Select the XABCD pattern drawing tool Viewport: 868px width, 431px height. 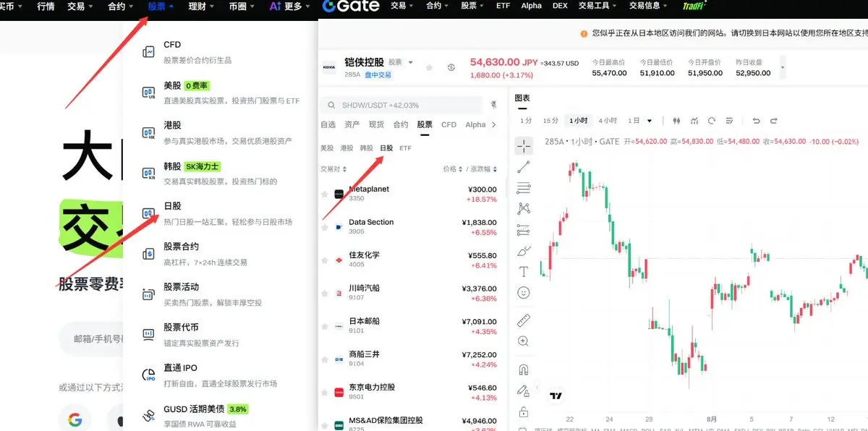524,209
